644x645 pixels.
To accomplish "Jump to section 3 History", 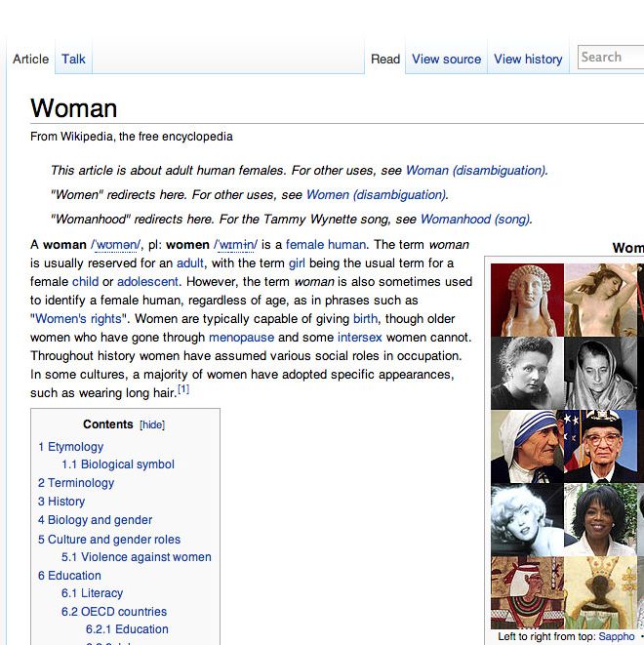I will click(61, 502).
